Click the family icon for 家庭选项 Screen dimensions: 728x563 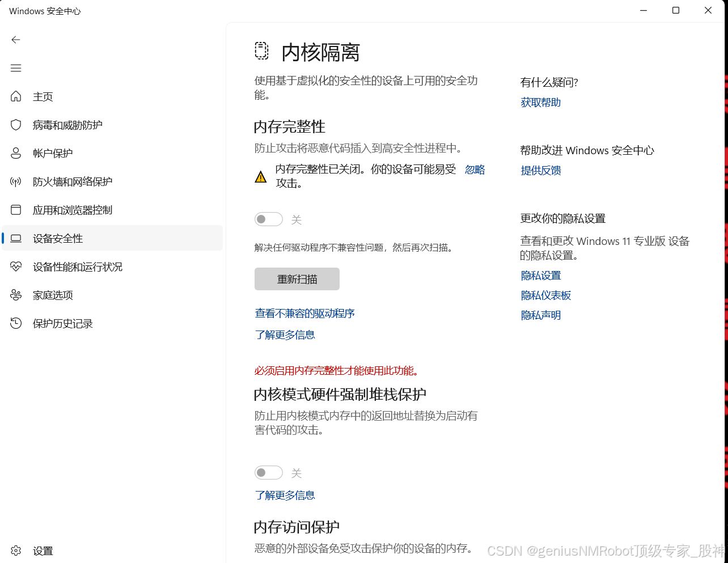(x=16, y=295)
